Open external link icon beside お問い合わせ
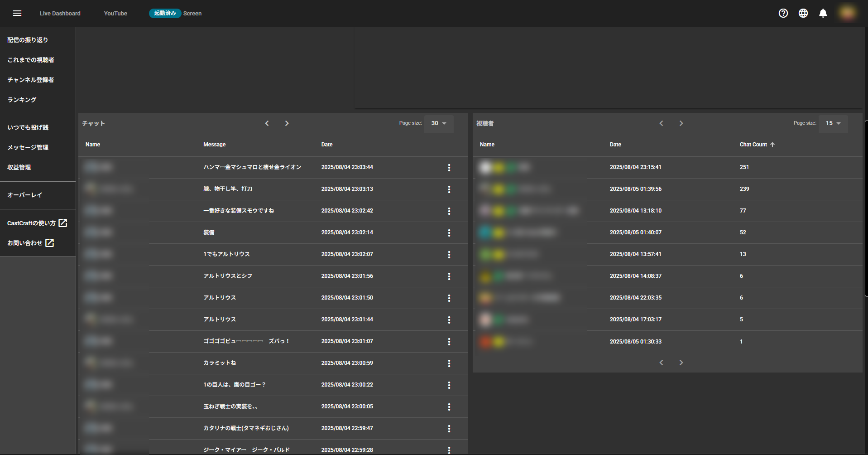Image resolution: width=868 pixels, height=455 pixels. [50, 243]
